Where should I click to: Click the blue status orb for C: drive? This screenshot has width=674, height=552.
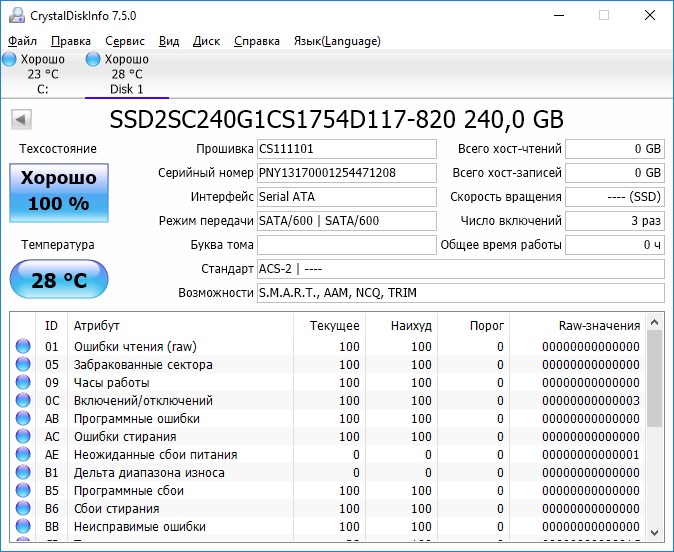(x=9, y=59)
